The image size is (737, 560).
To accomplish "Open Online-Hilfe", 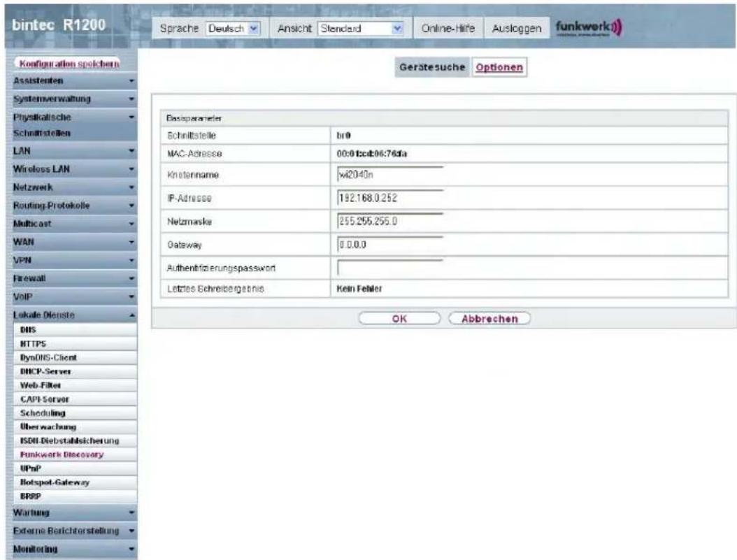I will [448, 29].
